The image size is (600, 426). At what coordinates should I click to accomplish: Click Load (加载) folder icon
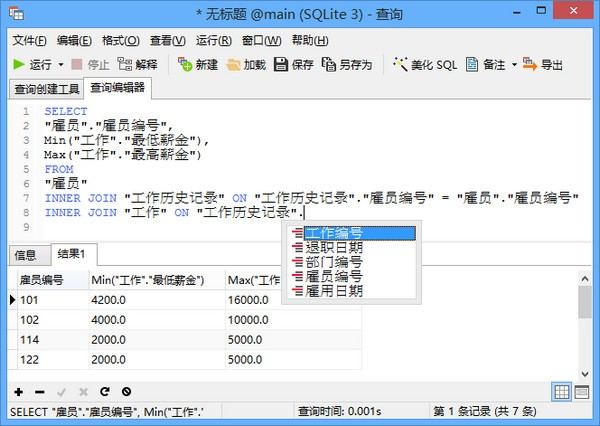pos(246,64)
